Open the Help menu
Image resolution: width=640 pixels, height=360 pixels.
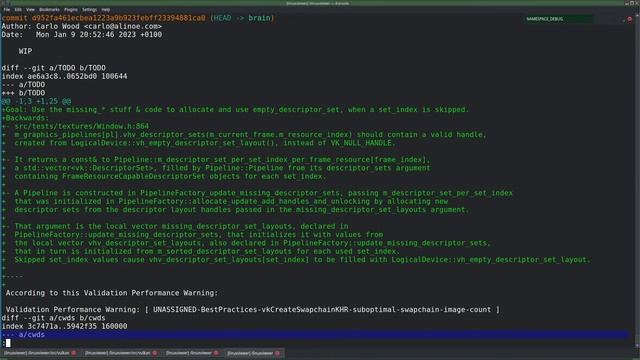(106, 9)
